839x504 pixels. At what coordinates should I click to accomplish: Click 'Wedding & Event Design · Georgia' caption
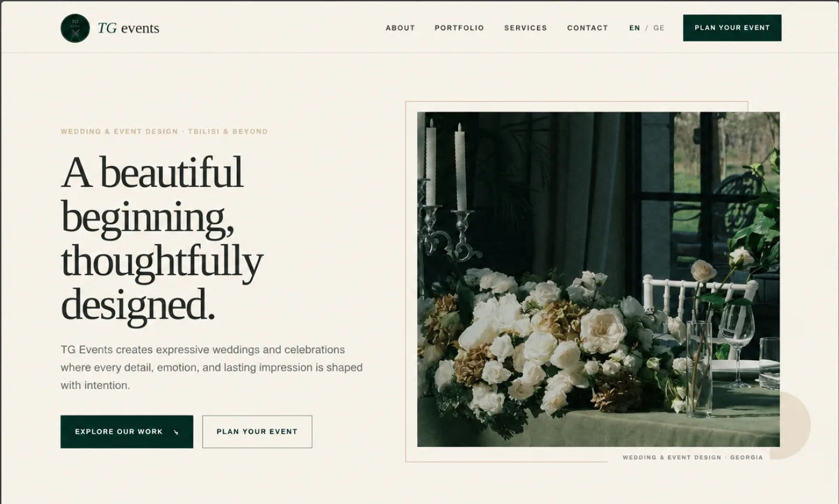pyautogui.click(x=693, y=457)
